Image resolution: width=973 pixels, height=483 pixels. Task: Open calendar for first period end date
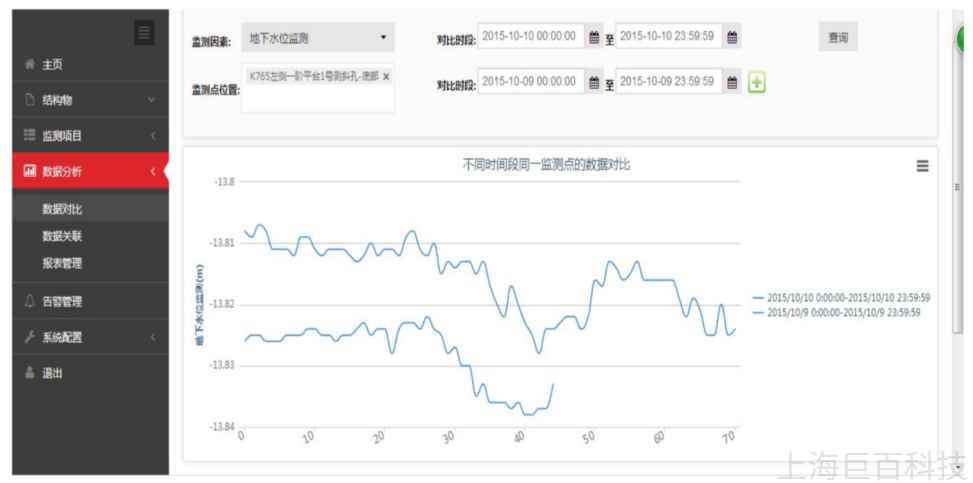pos(732,37)
